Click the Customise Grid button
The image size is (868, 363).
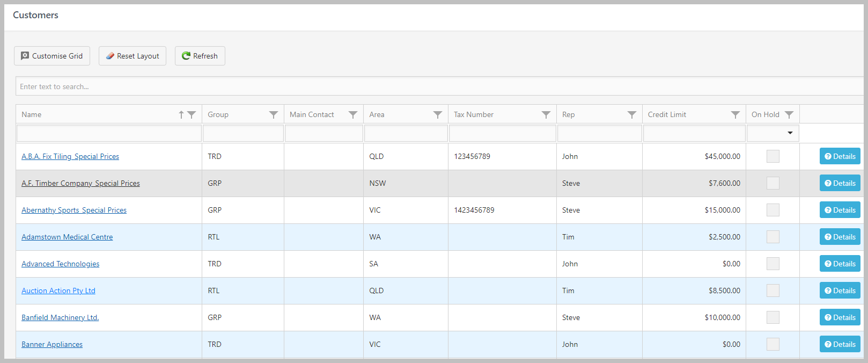click(x=52, y=56)
